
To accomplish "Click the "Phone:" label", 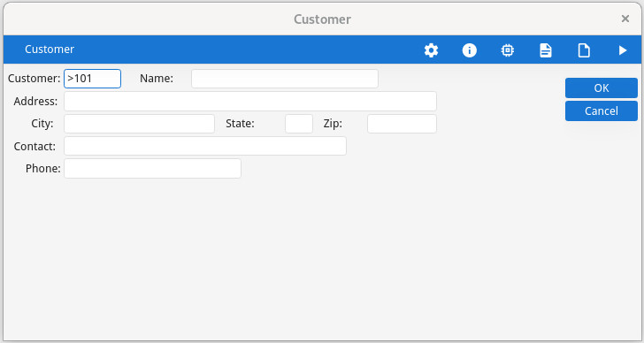I will tap(43, 169).
